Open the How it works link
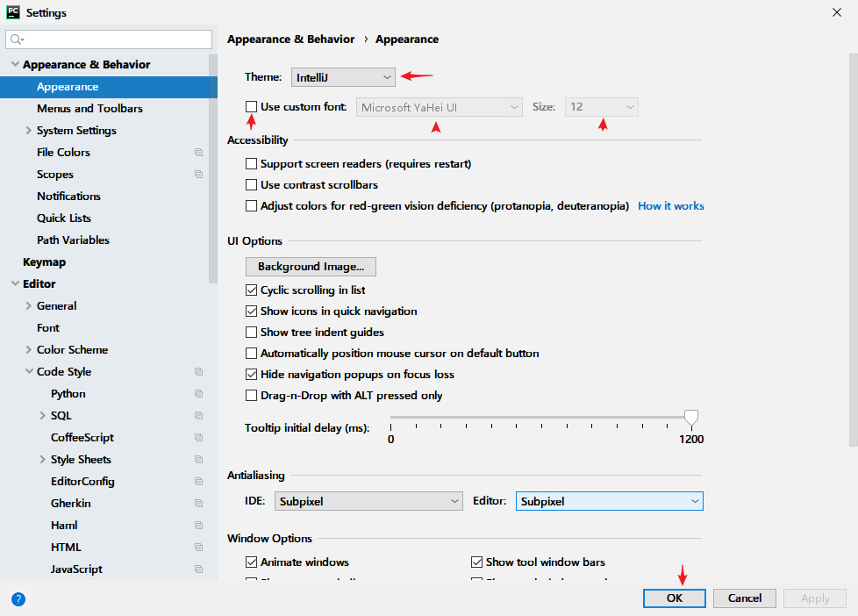Screen dimensions: 858x616 pyautogui.click(x=671, y=206)
